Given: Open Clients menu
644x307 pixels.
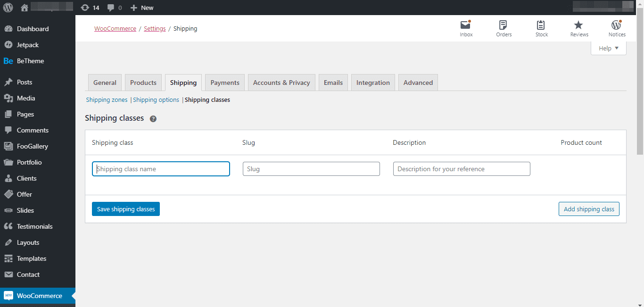Looking at the screenshot, I should (38, 178).
